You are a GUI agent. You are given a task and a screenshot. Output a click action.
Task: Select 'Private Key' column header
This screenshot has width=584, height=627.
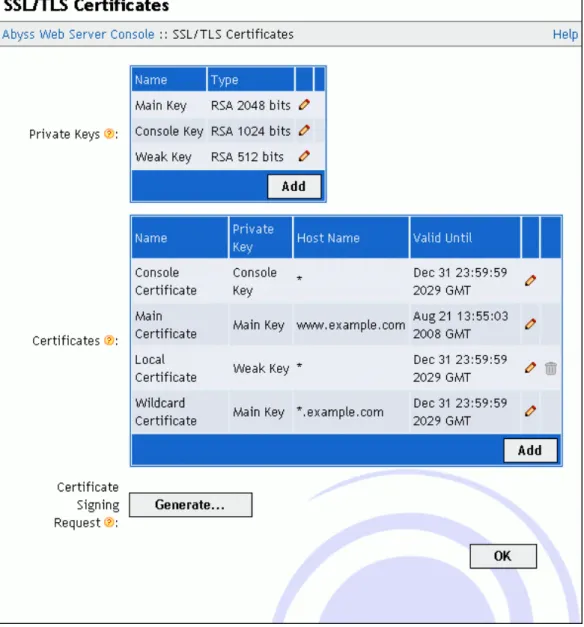pyautogui.click(x=253, y=238)
